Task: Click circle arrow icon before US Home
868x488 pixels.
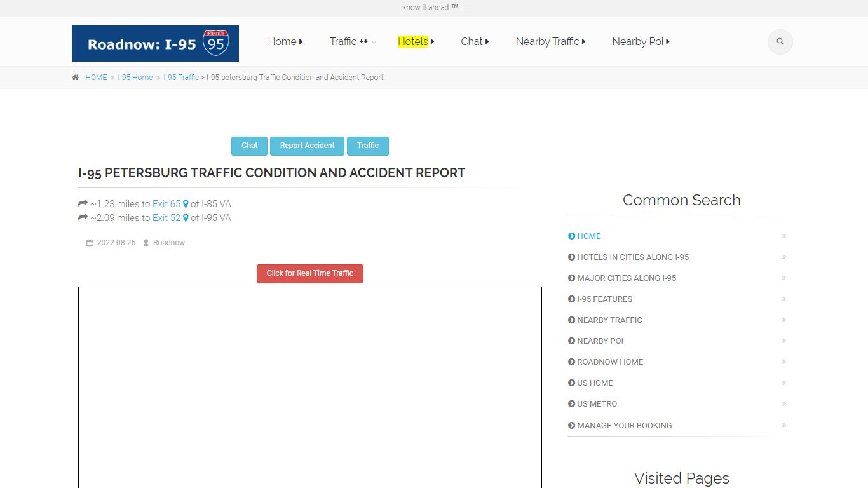Action: tap(571, 383)
